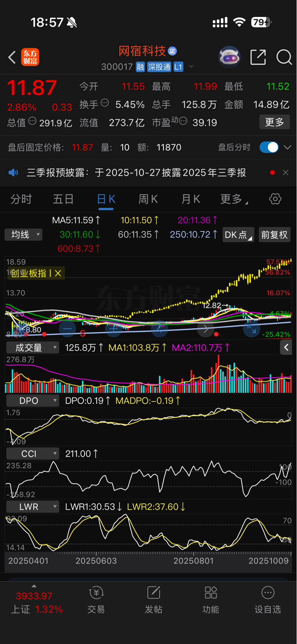297x644 pixels.
Task: Dismiss the announcement with the X
Action: tap(285, 173)
